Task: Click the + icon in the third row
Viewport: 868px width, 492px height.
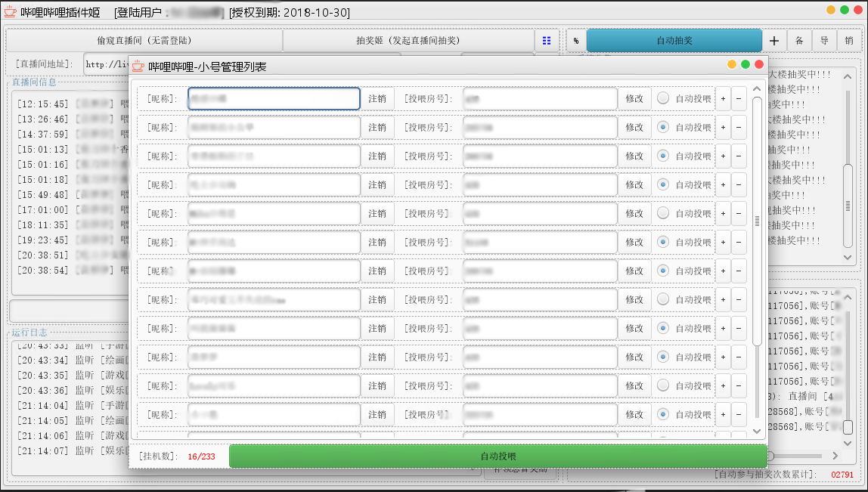Action: point(723,156)
